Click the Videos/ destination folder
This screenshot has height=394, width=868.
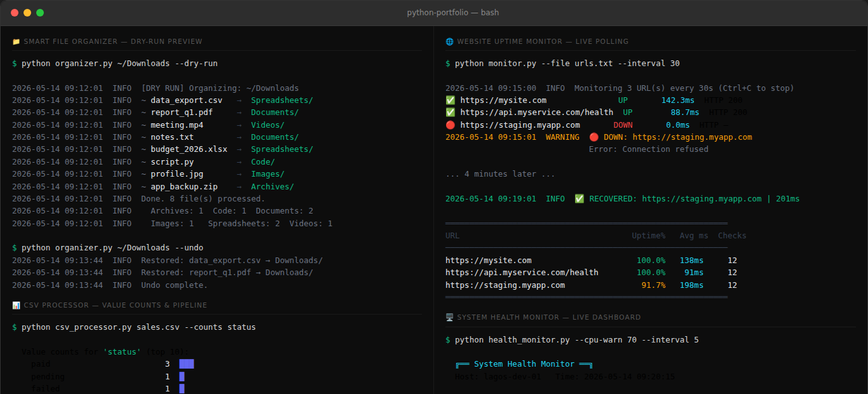tap(268, 125)
